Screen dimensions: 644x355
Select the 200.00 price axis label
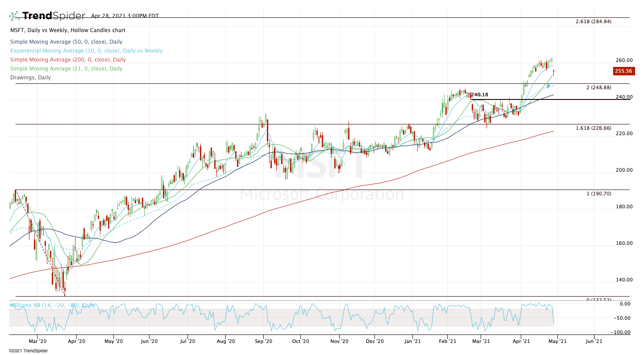[625, 170]
